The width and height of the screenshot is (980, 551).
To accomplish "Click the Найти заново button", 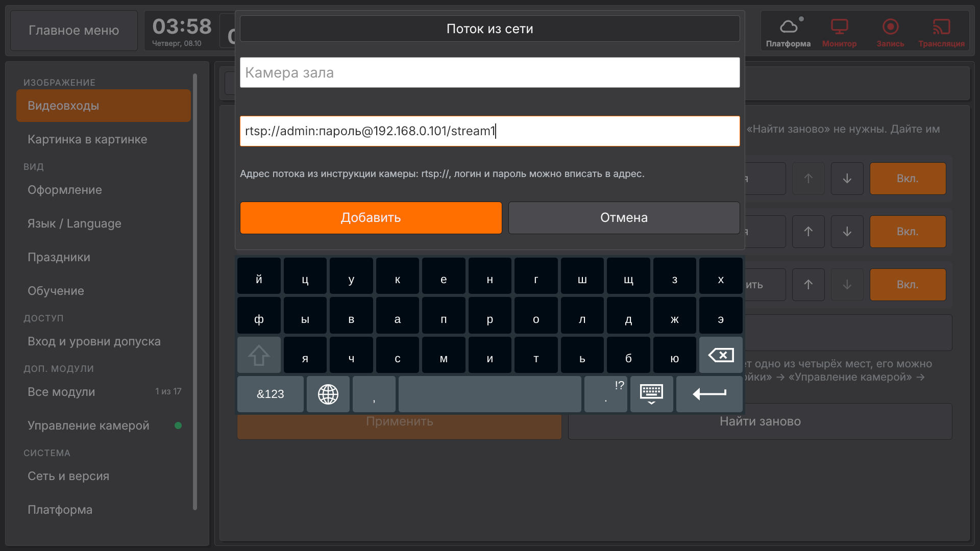I will click(760, 421).
